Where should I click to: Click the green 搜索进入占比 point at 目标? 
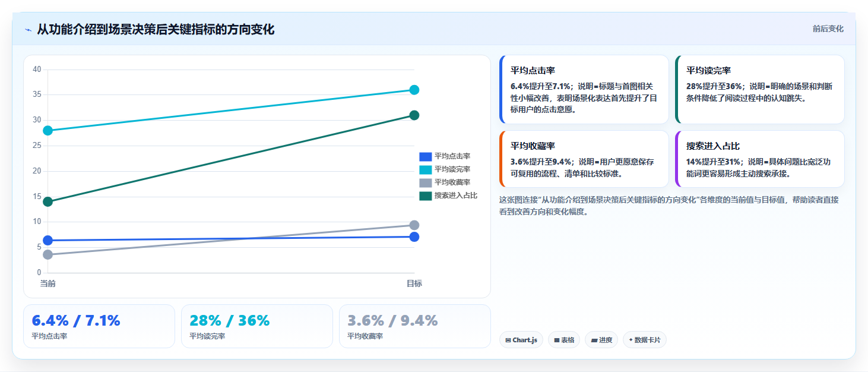tap(414, 115)
